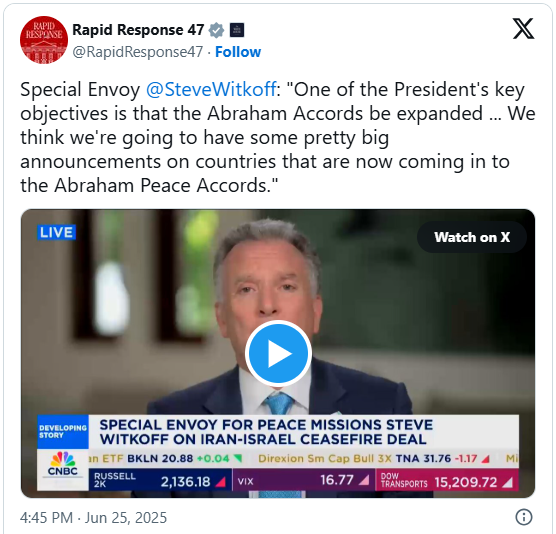Play the video with the blue play button
The width and height of the screenshot is (556, 534).
point(278,354)
